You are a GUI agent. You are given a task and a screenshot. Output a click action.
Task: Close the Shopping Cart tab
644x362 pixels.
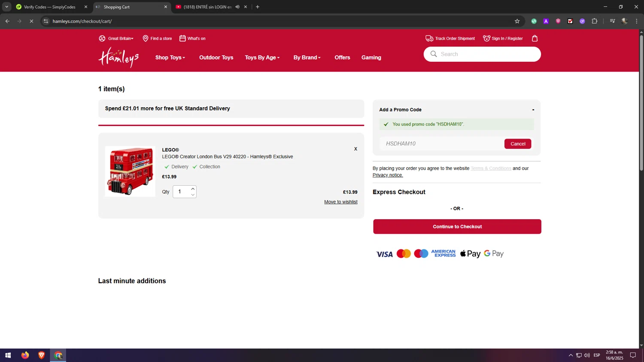pos(166,7)
